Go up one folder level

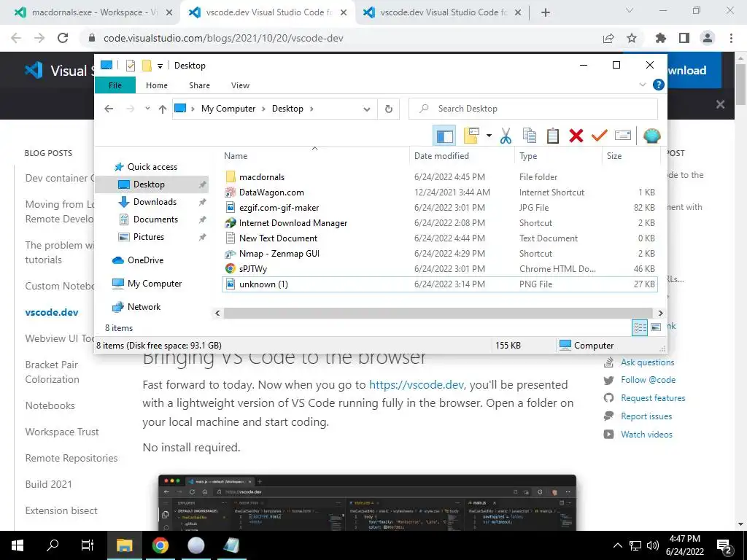[x=163, y=109]
